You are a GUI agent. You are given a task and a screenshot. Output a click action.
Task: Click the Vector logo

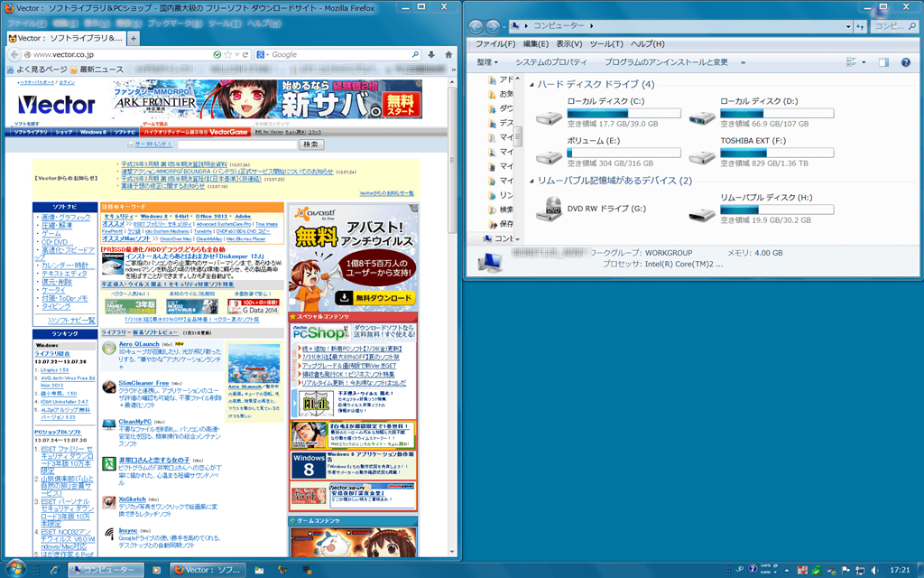pyautogui.click(x=56, y=105)
